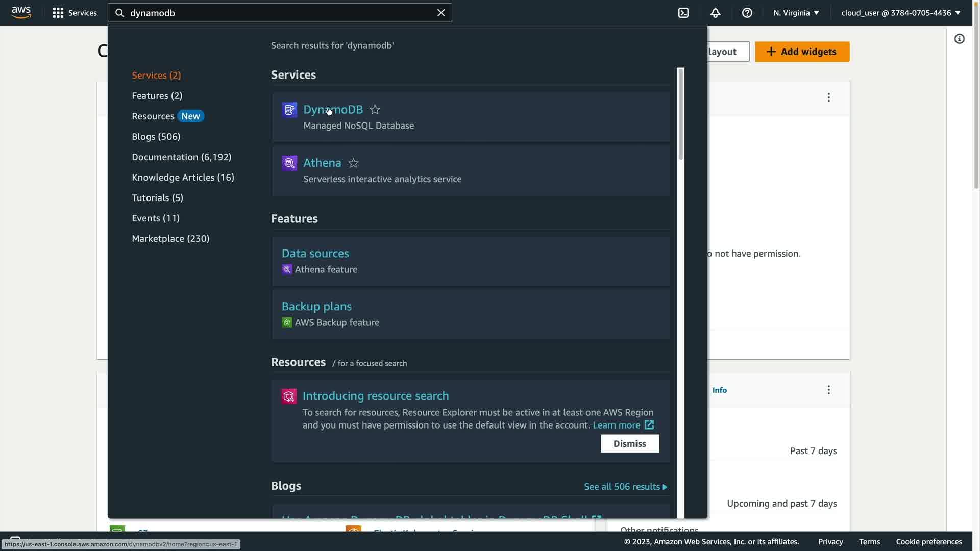Viewport: 980px width, 551px height.
Task: Expand the cloud_user account menu
Action: click(x=900, y=13)
